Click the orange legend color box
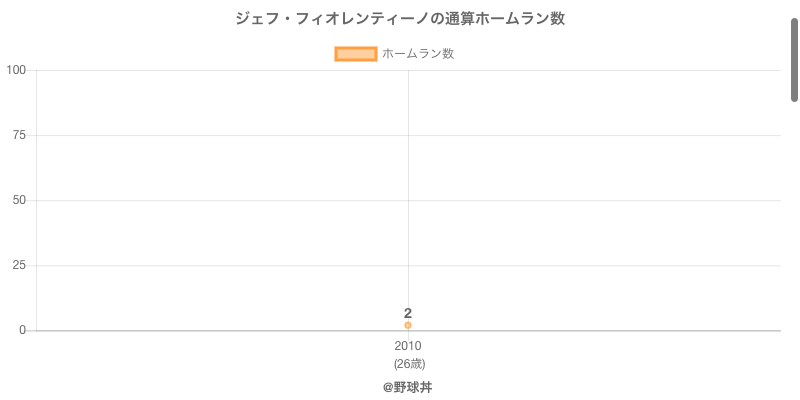This screenshot has height=400, width=800. 356,54
